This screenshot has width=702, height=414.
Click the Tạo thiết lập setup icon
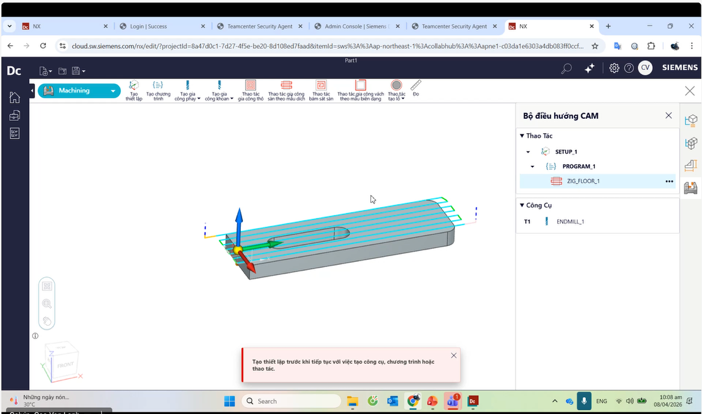(133, 90)
